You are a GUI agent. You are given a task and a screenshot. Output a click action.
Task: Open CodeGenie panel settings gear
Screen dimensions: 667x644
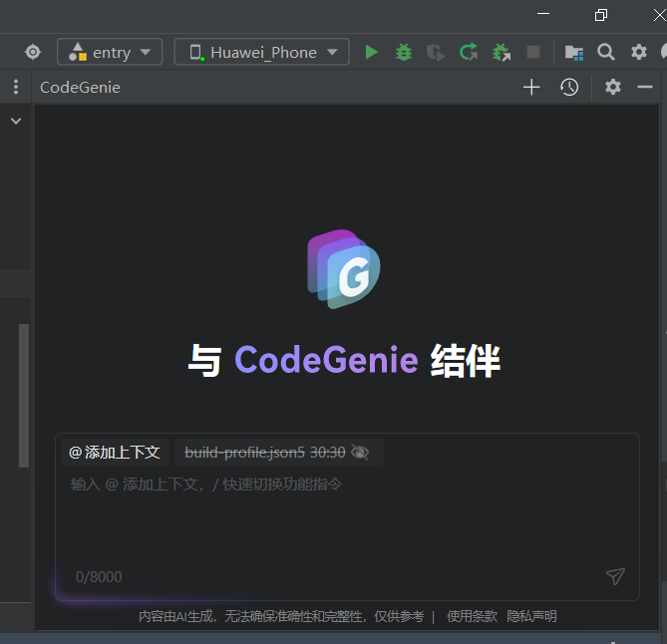coord(613,87)
